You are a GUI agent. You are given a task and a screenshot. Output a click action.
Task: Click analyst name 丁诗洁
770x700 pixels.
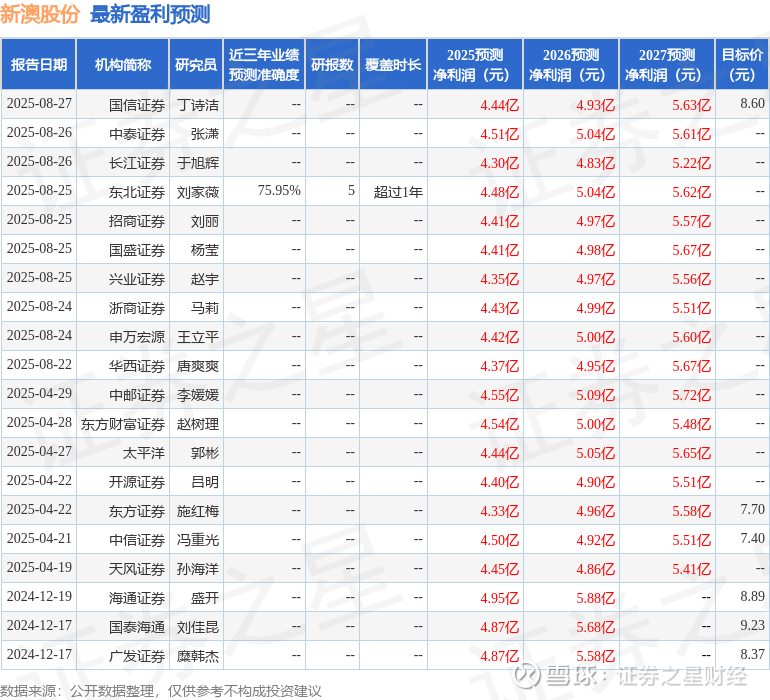[198, 105]
